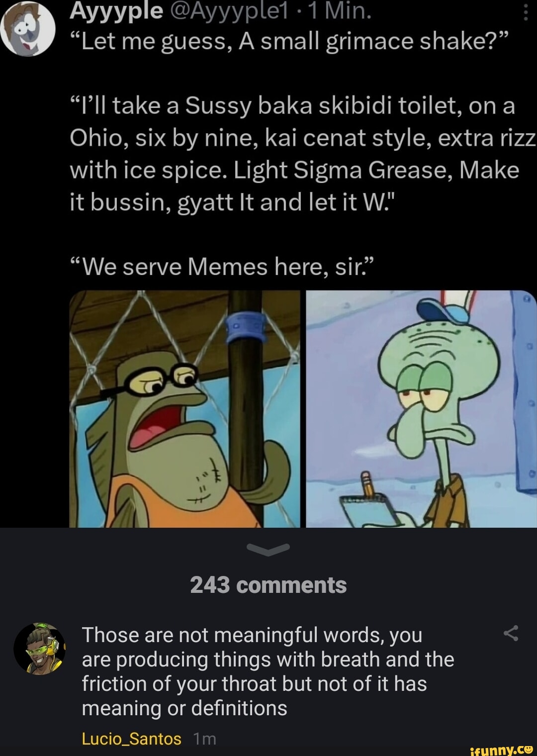View the Squidward cashier image
The width and height of the screenshot is (537, 756).
click(421, 408)
